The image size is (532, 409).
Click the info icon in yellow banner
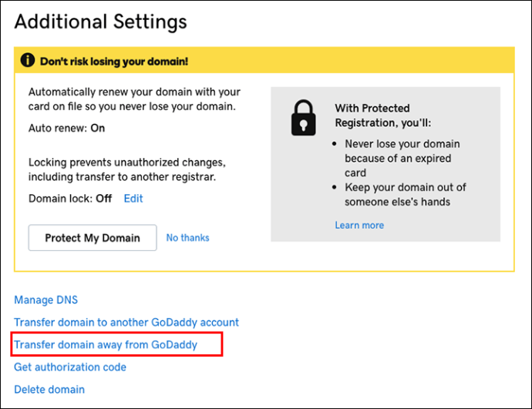pyautogui.click(x=28, y=60)
